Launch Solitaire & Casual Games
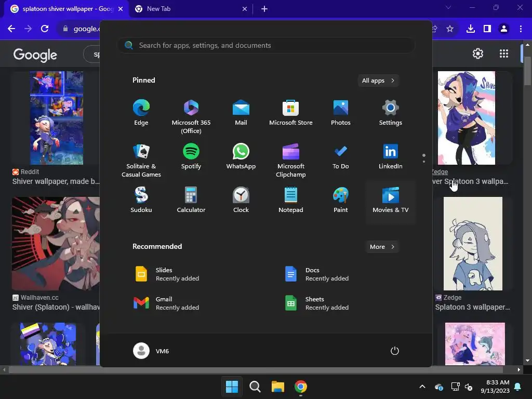Screen dimensions: 532x399 point(141,160)
